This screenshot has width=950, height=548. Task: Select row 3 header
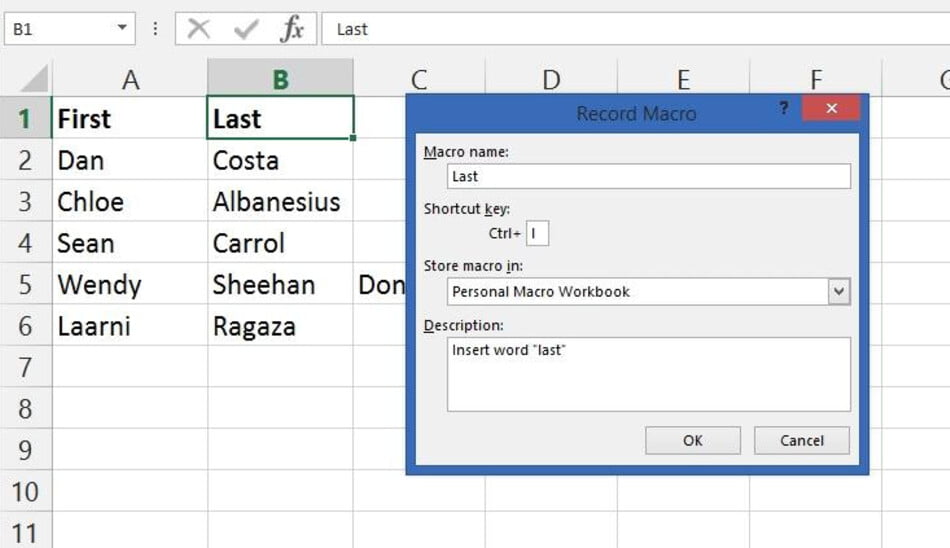[x=25, y=201]
